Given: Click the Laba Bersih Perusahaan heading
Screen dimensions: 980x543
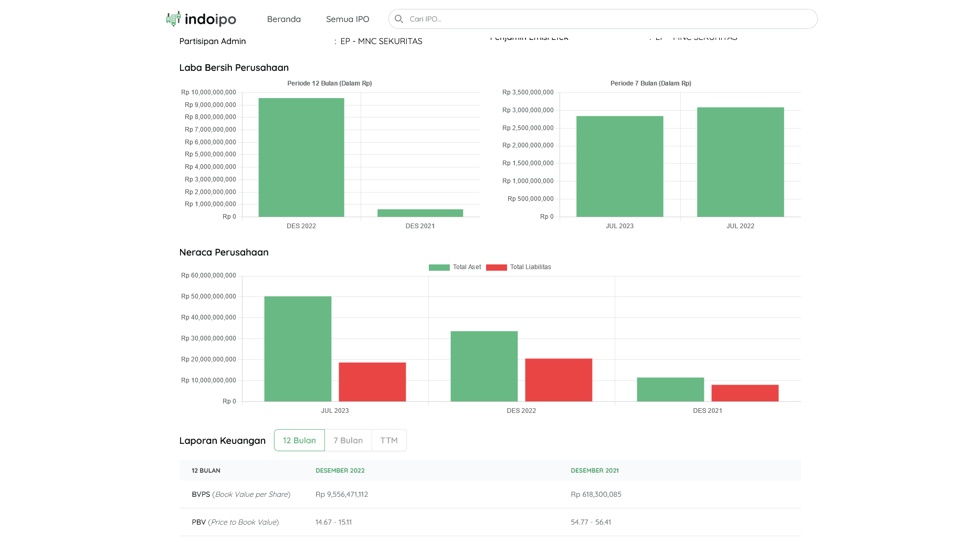Looking at the screenshot, I should point(234,68).
